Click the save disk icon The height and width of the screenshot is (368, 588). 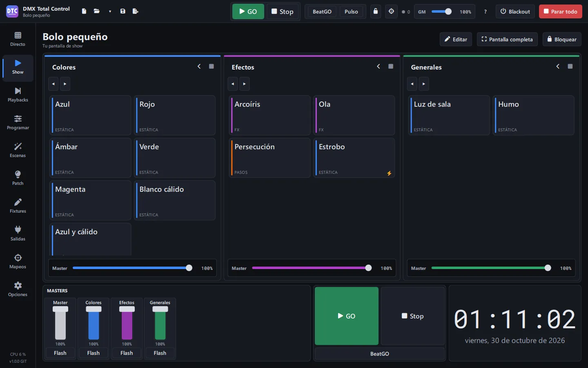pos(123,11)
